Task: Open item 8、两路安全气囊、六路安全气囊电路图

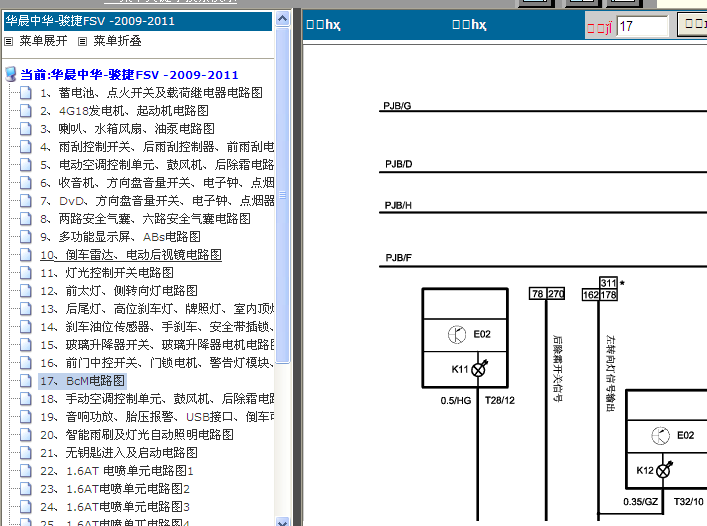Action: tap(145, 219)
